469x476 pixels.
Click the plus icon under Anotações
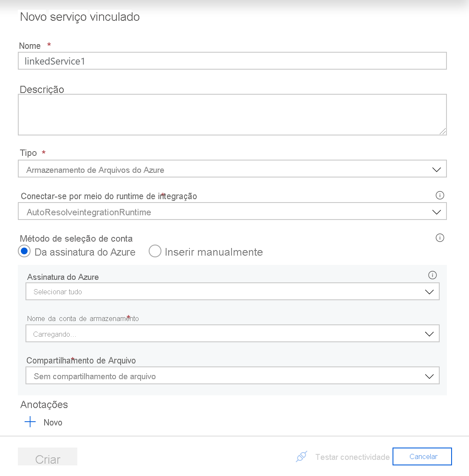[x=30, y=422]
